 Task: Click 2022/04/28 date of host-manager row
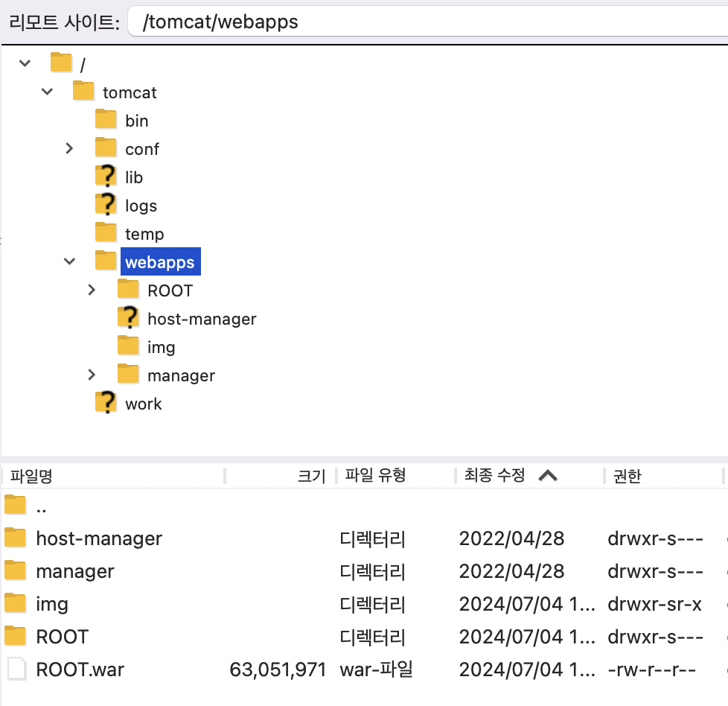[511, 538]
